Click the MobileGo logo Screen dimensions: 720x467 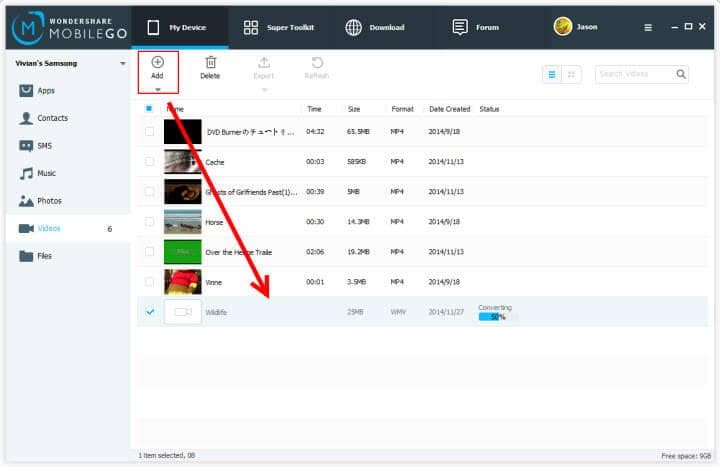(69, 28)
